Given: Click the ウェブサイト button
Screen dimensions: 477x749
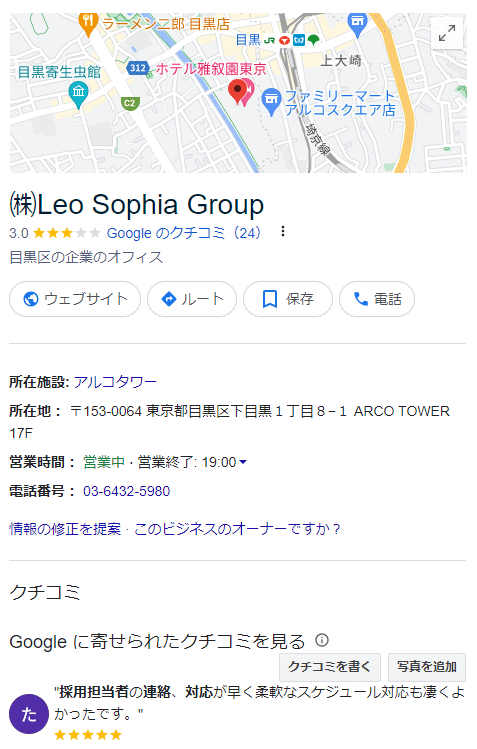Looking at the screenshot, I should tap(75, 299).
